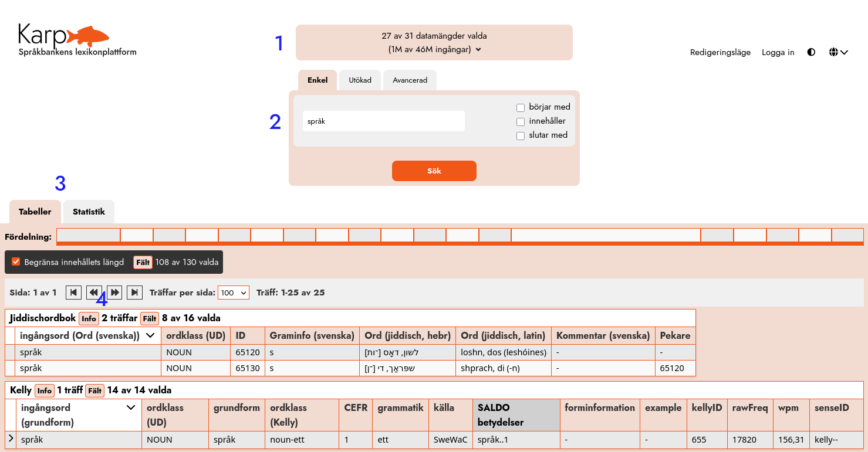The width and height of the screenshot is (868, 452).
Task: Open the 'ingångsord (Ord (svenska))' column sort chevron
Action: click(x=151, y=335)
